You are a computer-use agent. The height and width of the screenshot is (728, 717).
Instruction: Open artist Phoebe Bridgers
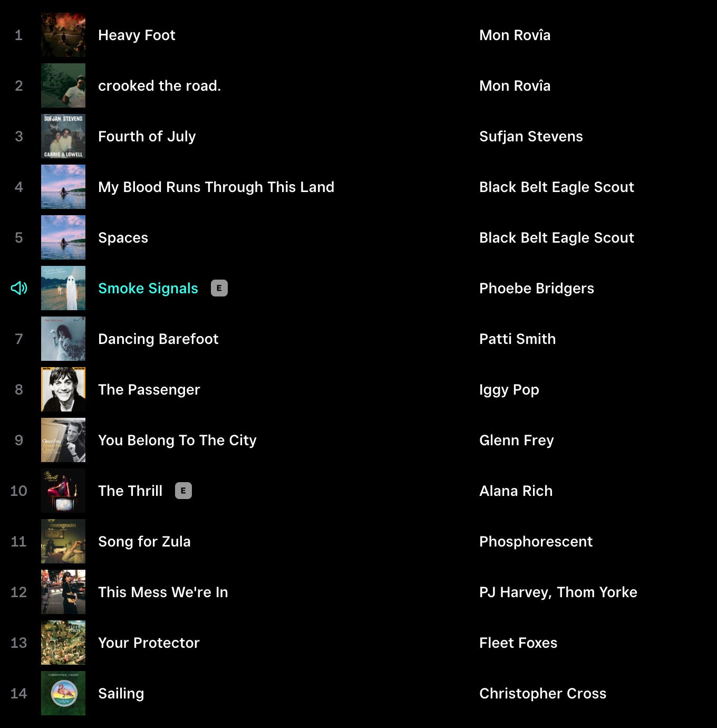coord(537,289)
